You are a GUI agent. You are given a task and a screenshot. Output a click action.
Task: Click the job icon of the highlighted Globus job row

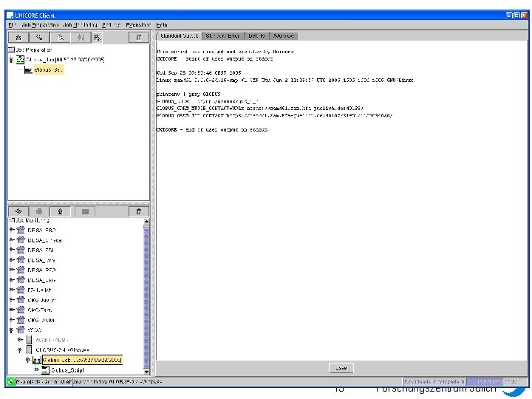tap(37, 360)
